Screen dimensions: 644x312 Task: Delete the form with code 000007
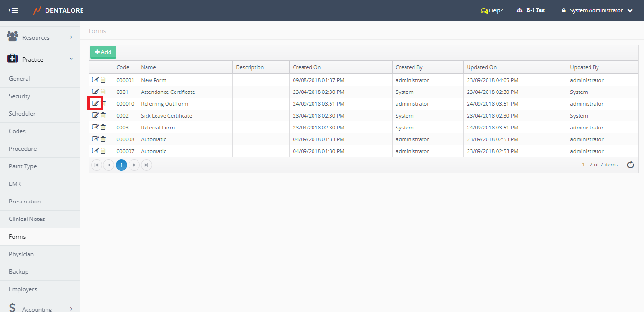pos(103,151)
